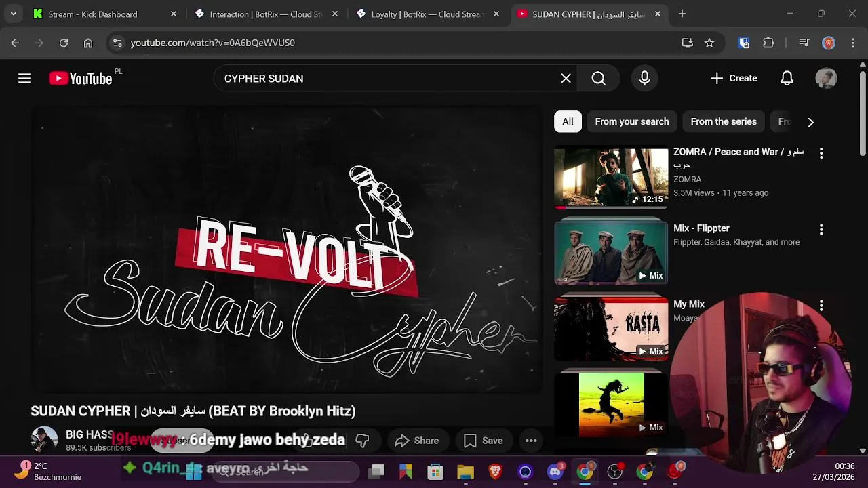Clear the CYPHER SUDAN search text
868x488 pixels.
tap(566, 79)
